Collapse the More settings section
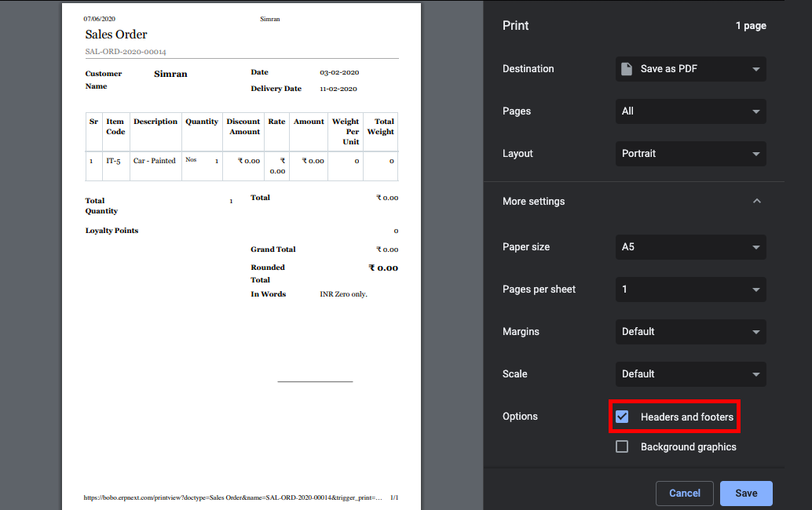The height and width of the screenshot is (510, 812). (634, 201)
